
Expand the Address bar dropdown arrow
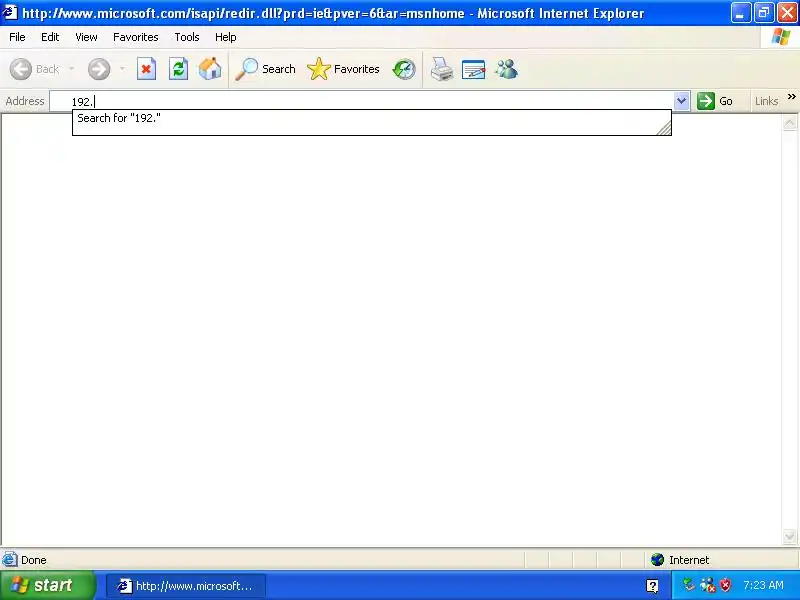click(x=681, y=101)
